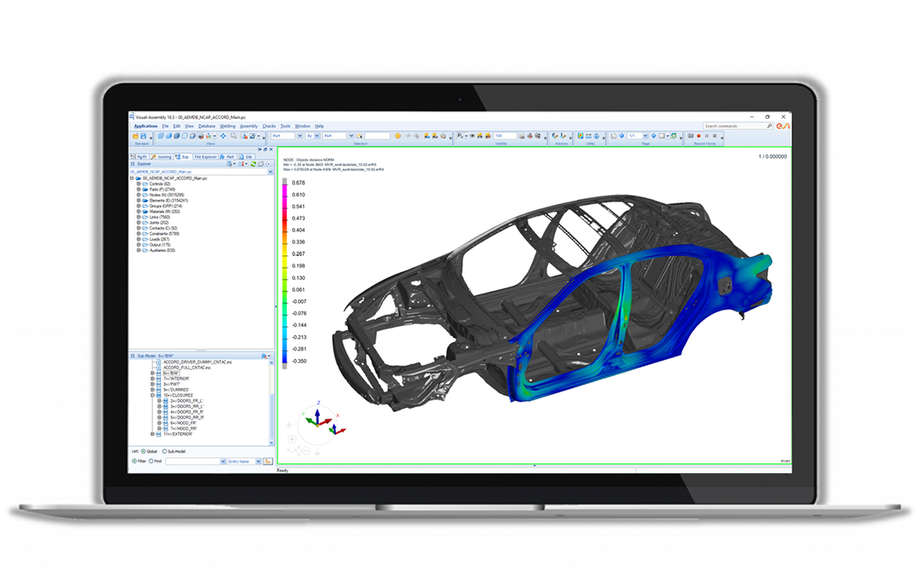
Task: Click the ESI logo at top right
Action: tap(782, 126)
